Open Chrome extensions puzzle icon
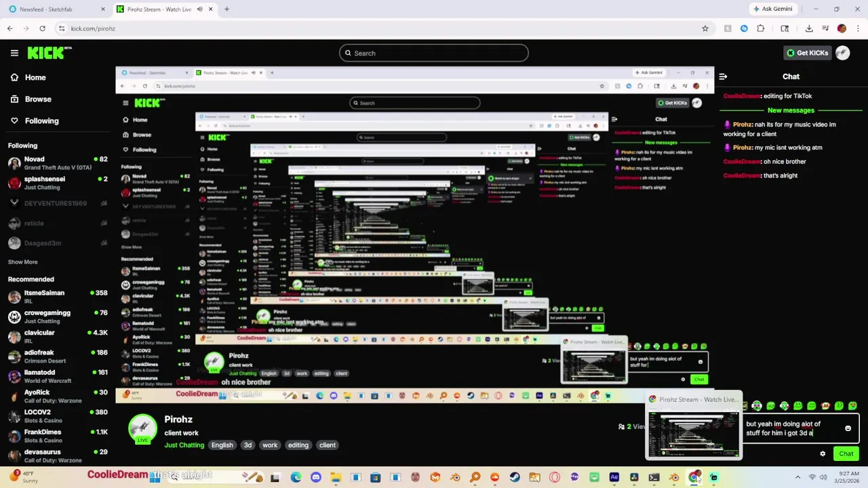The height and width of the screenshot is (488, 868). click(x=760, y=28)
